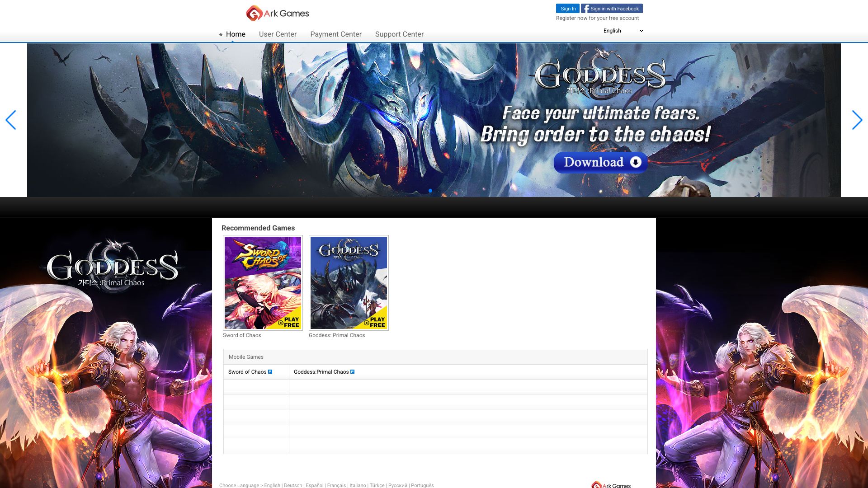Click Facebook icon beside Goddess:Primal Chaos
Image resolution: width=868 pixels, height=488 pixels.
(x=353, y=372)
